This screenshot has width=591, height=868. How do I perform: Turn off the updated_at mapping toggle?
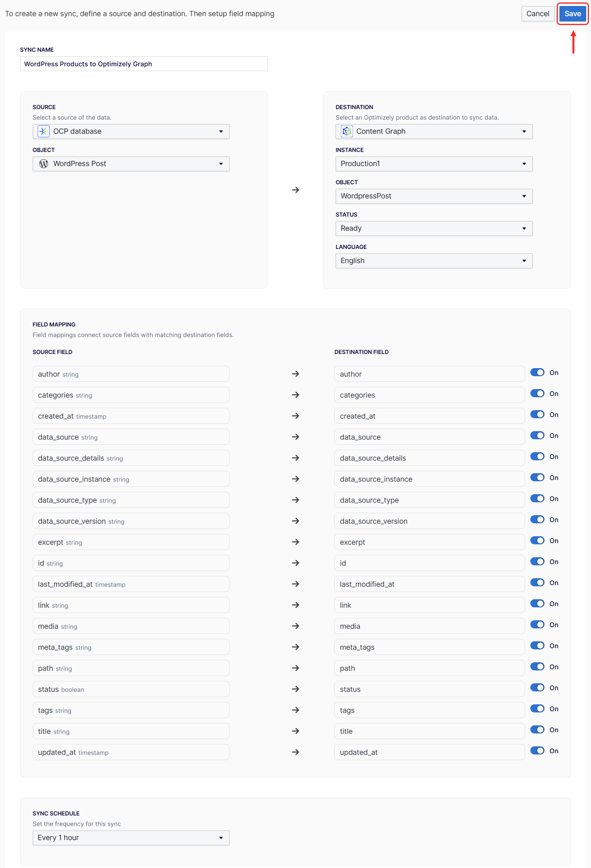(x=537, y=751)
